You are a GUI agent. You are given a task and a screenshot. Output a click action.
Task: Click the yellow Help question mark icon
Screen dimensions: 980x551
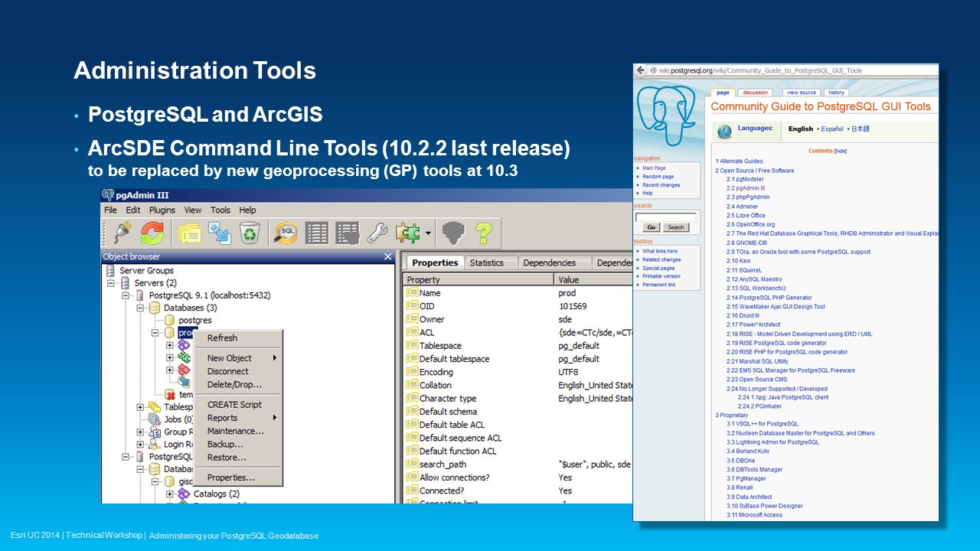point(484,233)
